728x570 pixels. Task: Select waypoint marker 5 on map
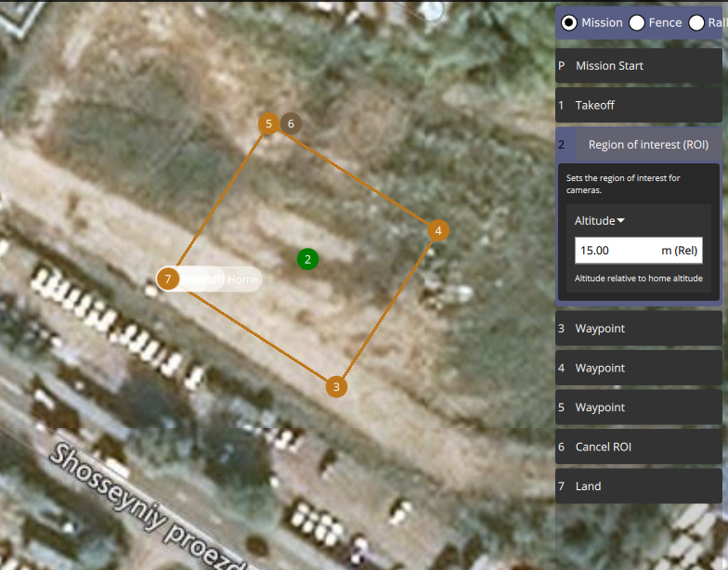[x=268, y=124]
